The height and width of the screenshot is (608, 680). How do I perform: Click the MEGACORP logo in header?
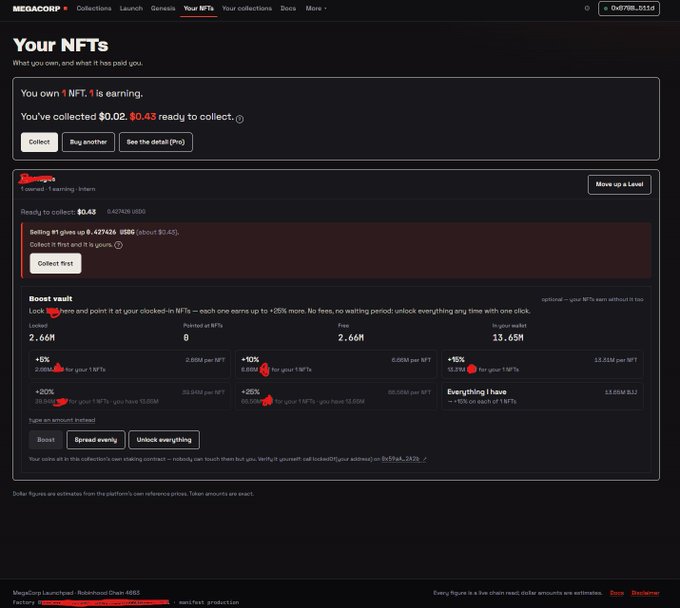(x=40, y=9)
